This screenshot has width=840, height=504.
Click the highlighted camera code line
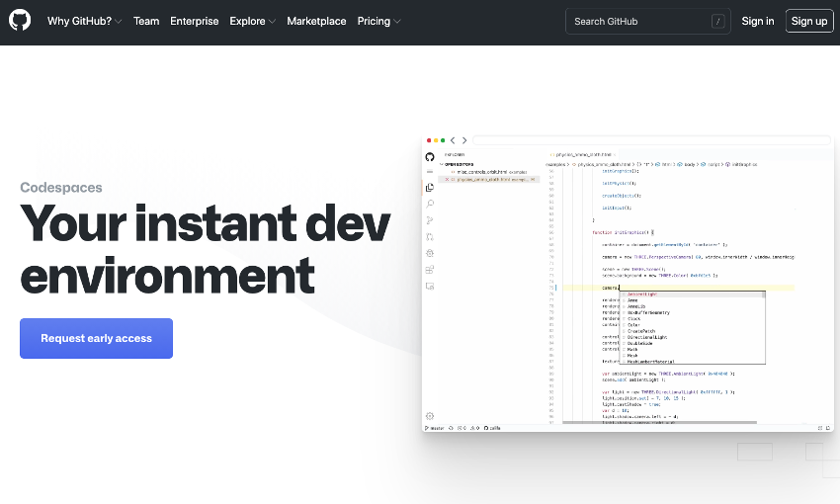[678, 288]
